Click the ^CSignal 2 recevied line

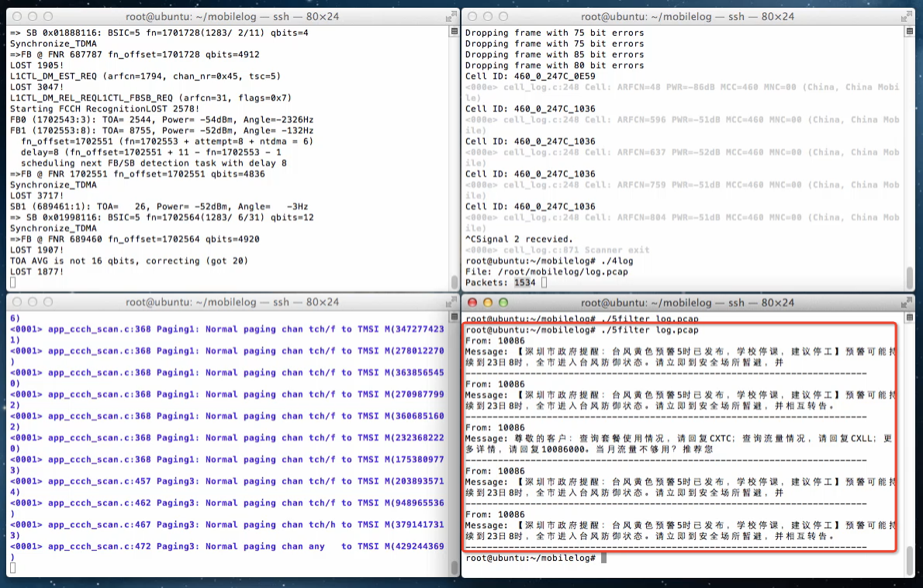pyautogui.click(x=519, y=239)
